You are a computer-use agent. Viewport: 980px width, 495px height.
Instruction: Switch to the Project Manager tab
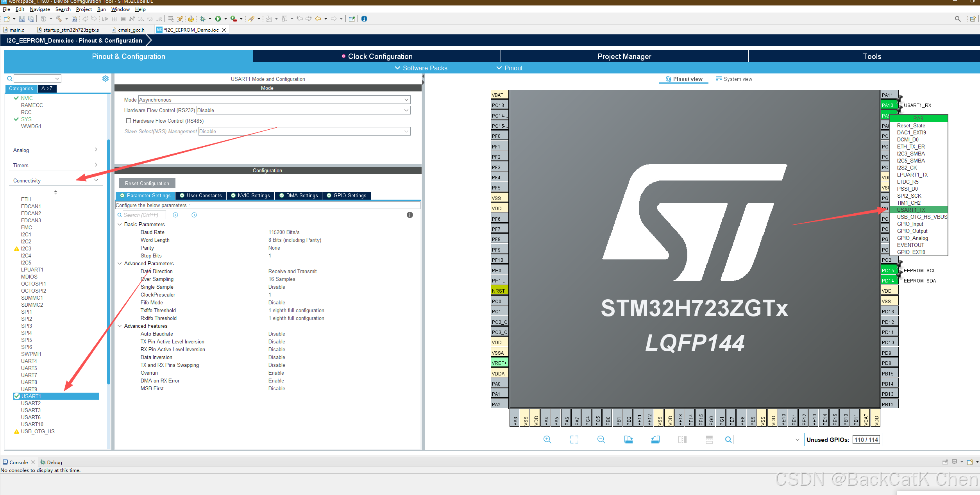pyautogui.click(x=624, y=56)
